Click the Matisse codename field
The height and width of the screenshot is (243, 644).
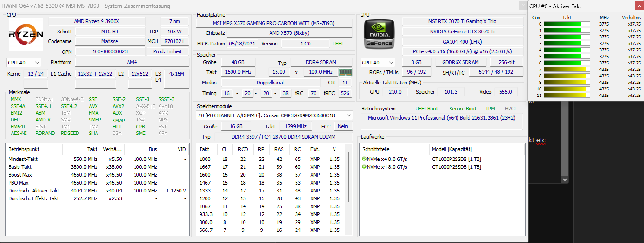point(109,41)
